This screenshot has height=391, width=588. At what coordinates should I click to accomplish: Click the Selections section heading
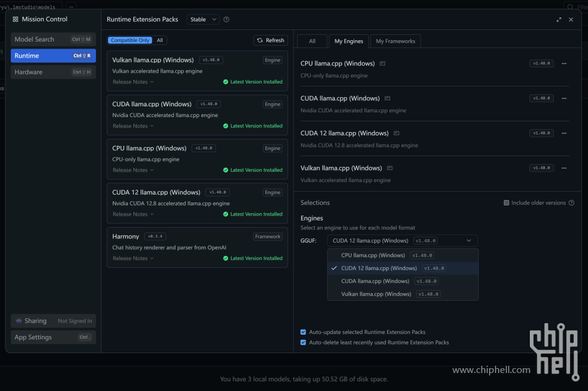[315, 202]
